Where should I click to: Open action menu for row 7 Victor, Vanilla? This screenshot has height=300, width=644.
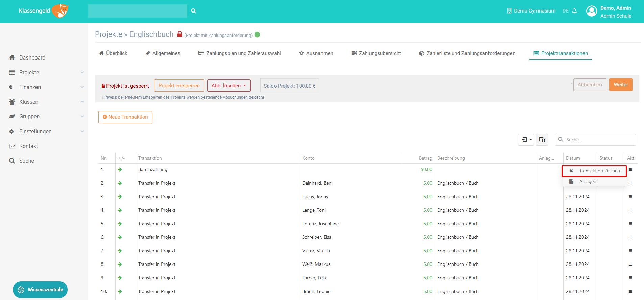pyautogui.click(x=630, y=251)
